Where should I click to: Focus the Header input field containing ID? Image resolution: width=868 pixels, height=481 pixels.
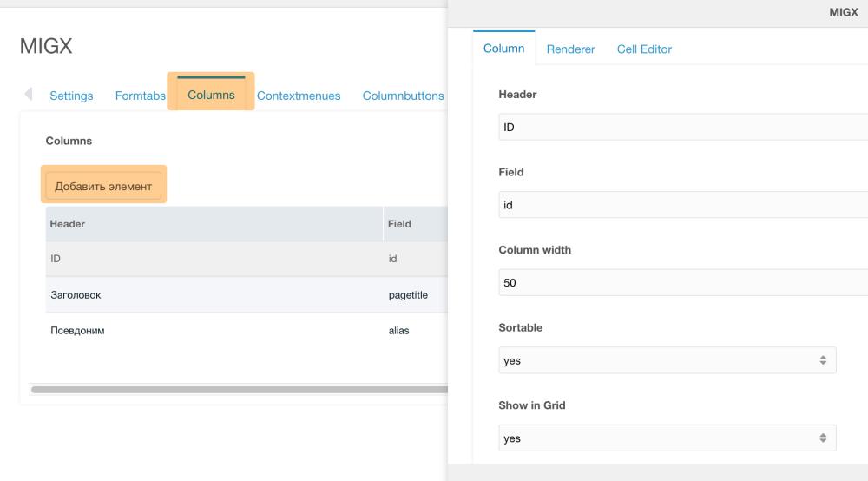[x=683, y=128]
